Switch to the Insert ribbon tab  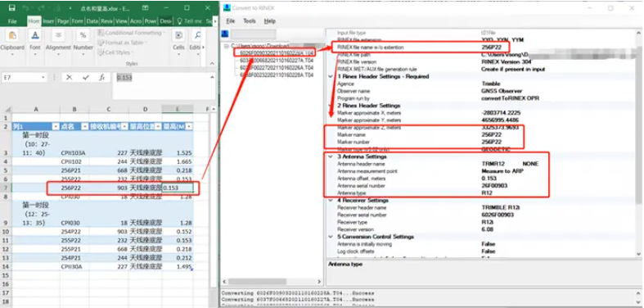click(48, 21)
